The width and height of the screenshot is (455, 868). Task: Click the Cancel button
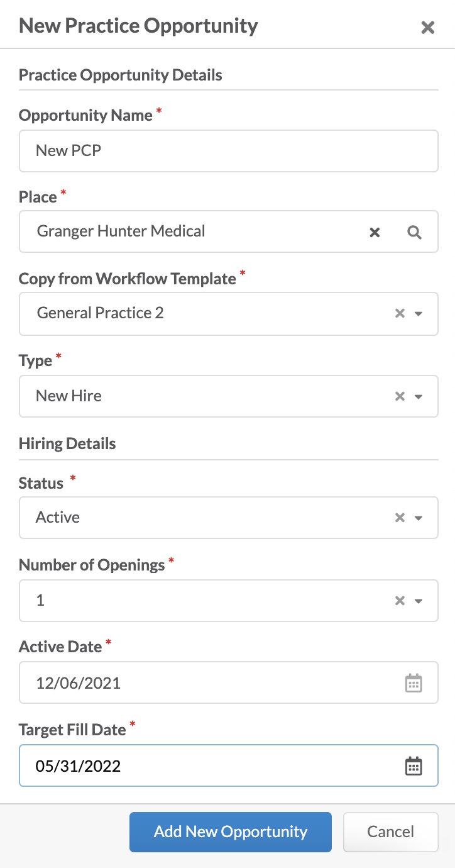(391, 832)
